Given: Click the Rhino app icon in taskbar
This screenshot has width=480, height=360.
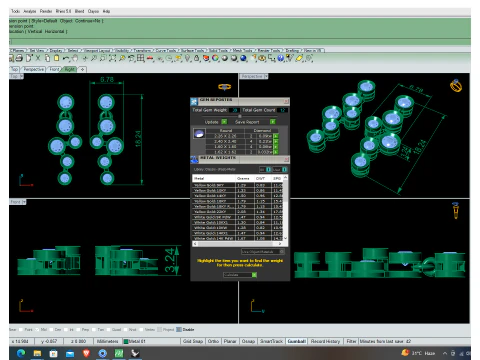Looking at the screenshot, I should pos(135,353).
